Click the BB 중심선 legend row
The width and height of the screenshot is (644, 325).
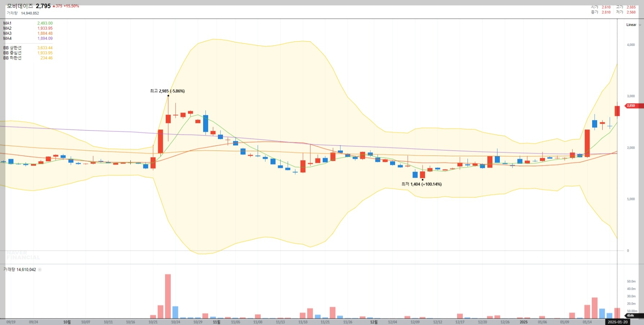coord(28,53)
